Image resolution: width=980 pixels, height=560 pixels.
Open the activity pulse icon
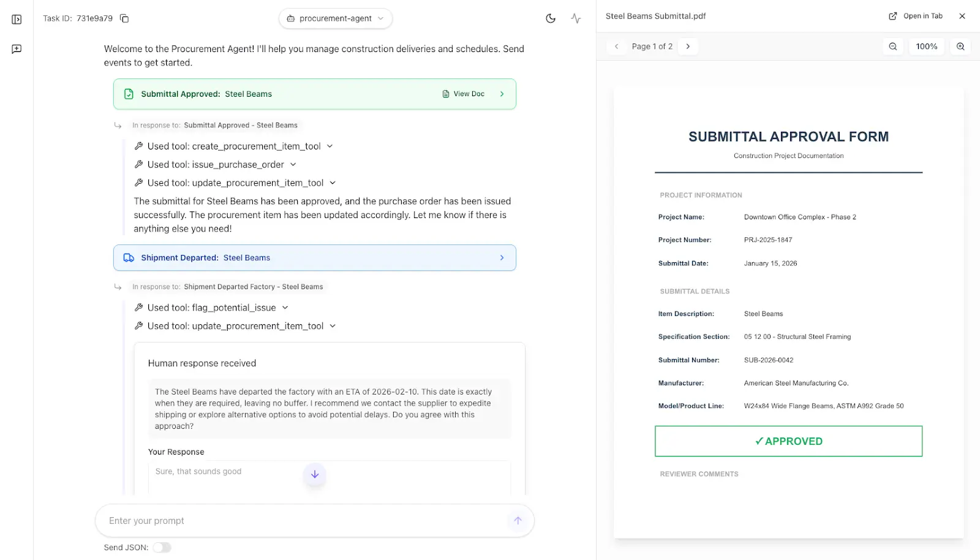pyautogui.click(x=576, y=18)
